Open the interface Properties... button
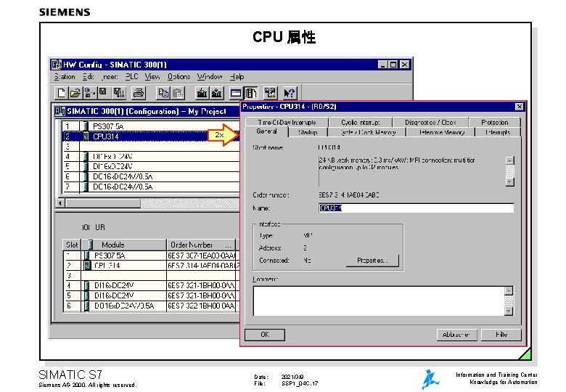The image size is (566, 392). [x=372, y=261]
